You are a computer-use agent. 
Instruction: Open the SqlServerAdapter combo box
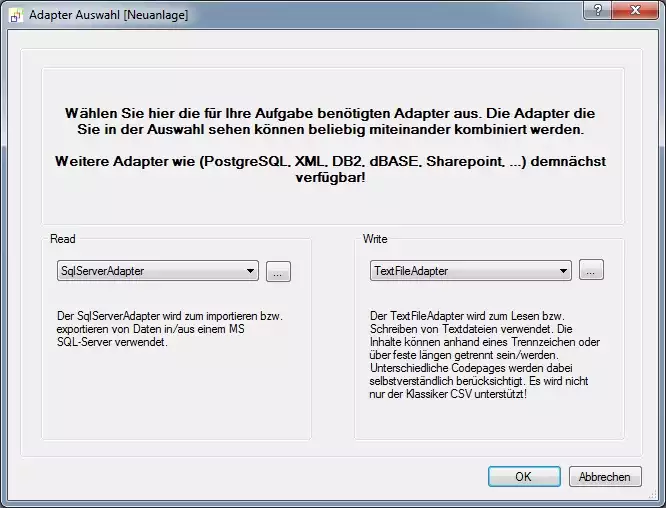pos(150,271)
